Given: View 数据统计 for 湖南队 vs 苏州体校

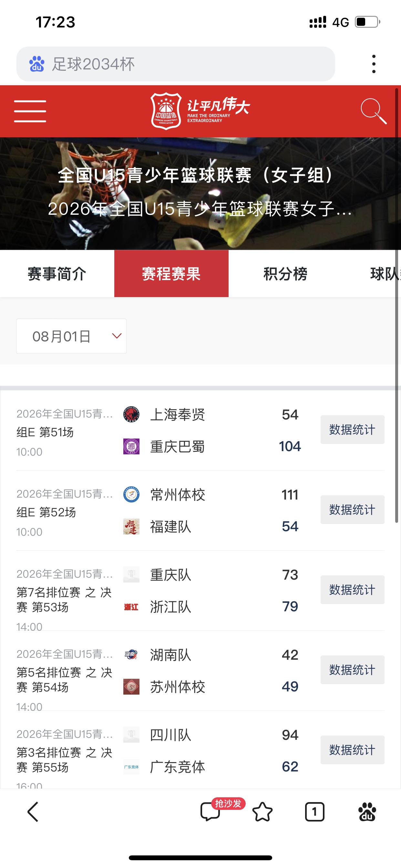Looking at the screenshot, I should pos(353,669).
